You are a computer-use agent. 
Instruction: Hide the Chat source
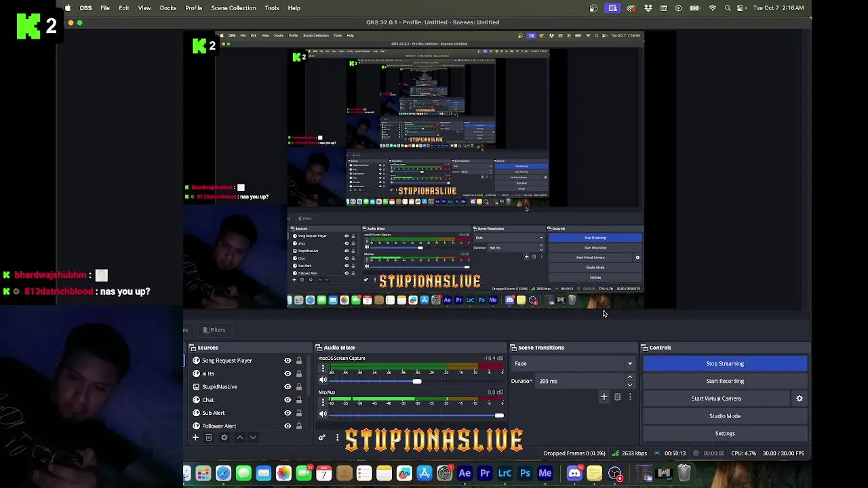288,400
